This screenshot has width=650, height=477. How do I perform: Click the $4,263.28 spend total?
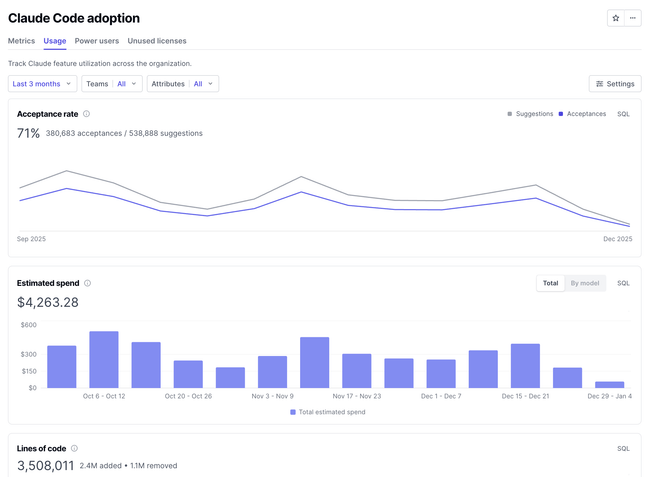tap(48, 302)
